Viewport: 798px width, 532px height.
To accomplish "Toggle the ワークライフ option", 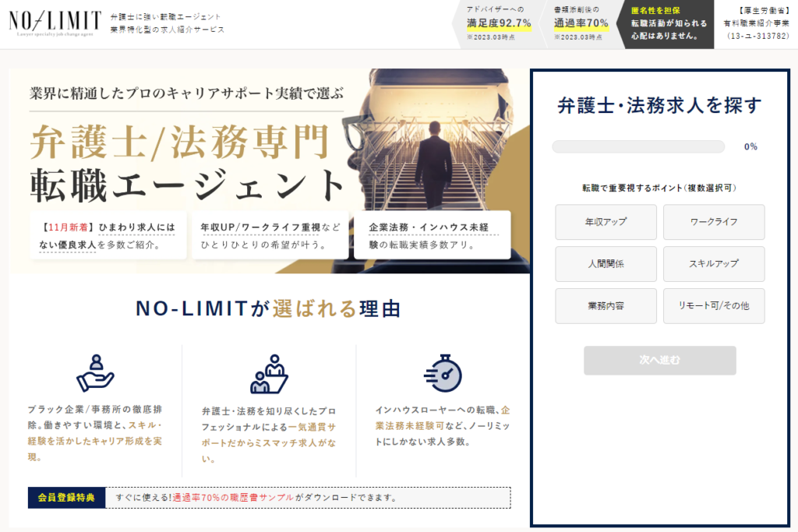I will 714,222.
